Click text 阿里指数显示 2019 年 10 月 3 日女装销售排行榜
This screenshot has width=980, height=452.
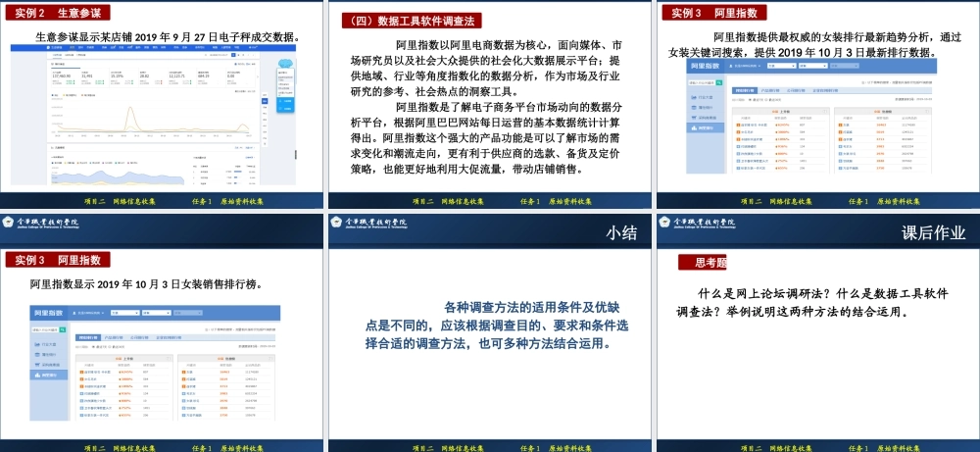pyautogui.click(x=146, y=284)
